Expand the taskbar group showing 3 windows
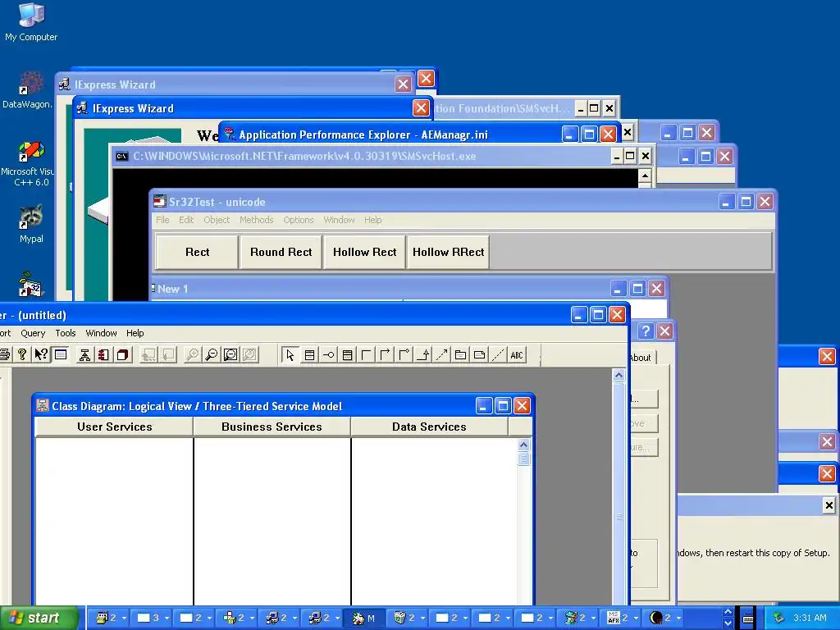Image resolution: width=840 pixels, height=630 pixels. pos(151,619)
